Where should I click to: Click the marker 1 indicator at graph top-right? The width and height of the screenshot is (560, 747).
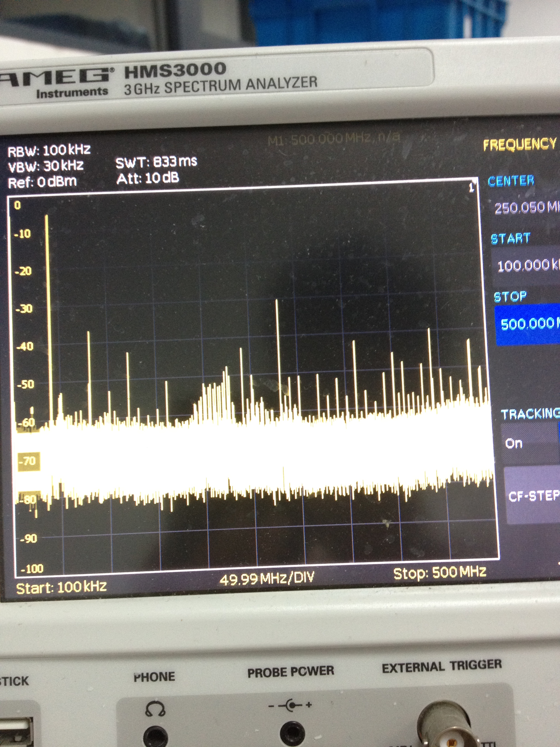click(x=471, y=187)
